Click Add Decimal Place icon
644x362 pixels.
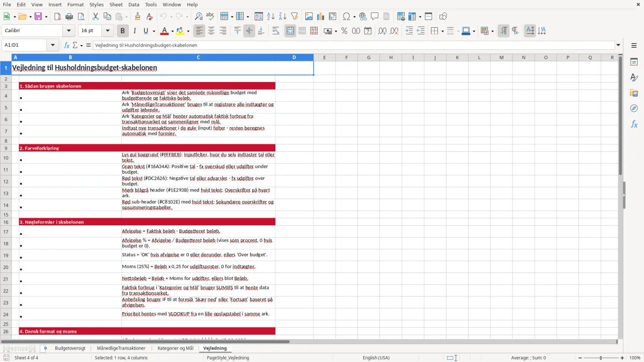click(x=383, y=31)
